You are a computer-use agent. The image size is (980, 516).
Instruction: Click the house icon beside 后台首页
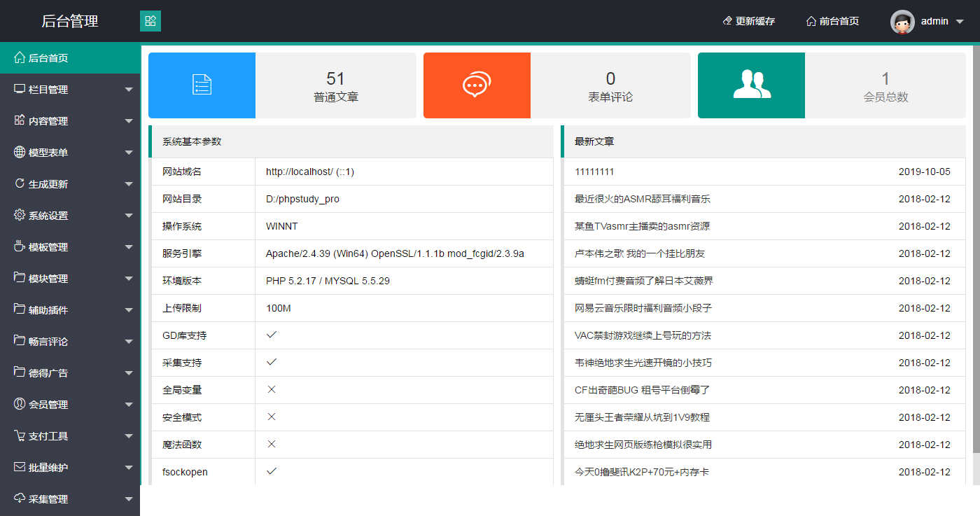point(20,57)
